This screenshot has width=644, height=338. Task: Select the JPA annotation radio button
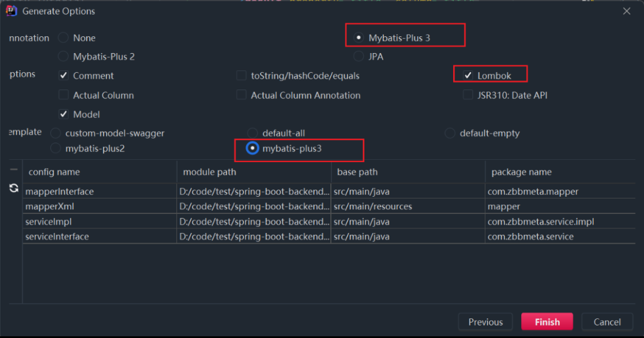point(358,56)
